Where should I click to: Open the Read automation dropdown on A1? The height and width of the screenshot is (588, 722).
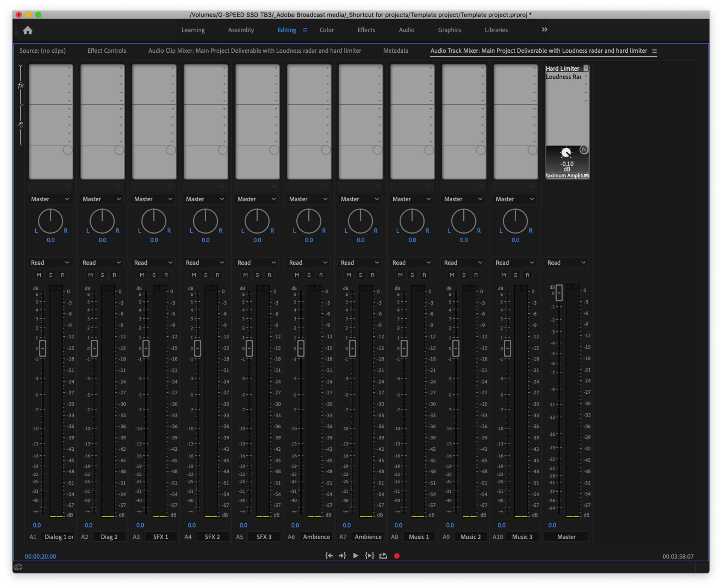click(49, 262)
